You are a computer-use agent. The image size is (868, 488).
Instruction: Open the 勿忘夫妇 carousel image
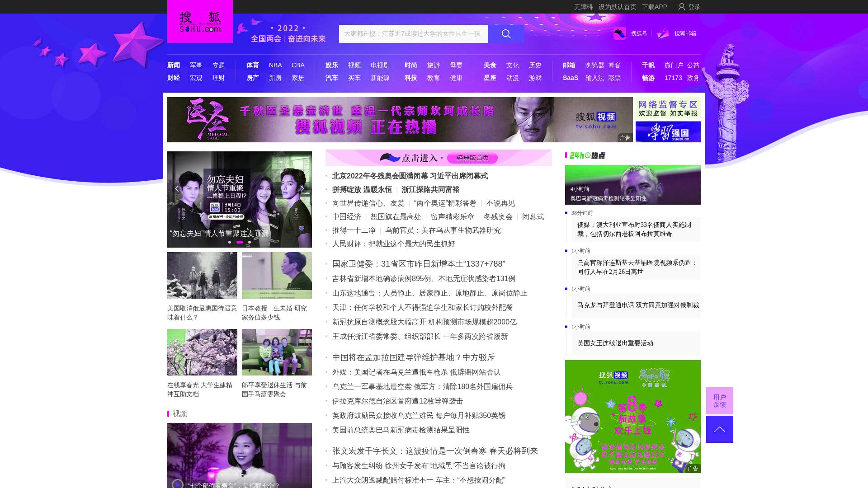240,199
